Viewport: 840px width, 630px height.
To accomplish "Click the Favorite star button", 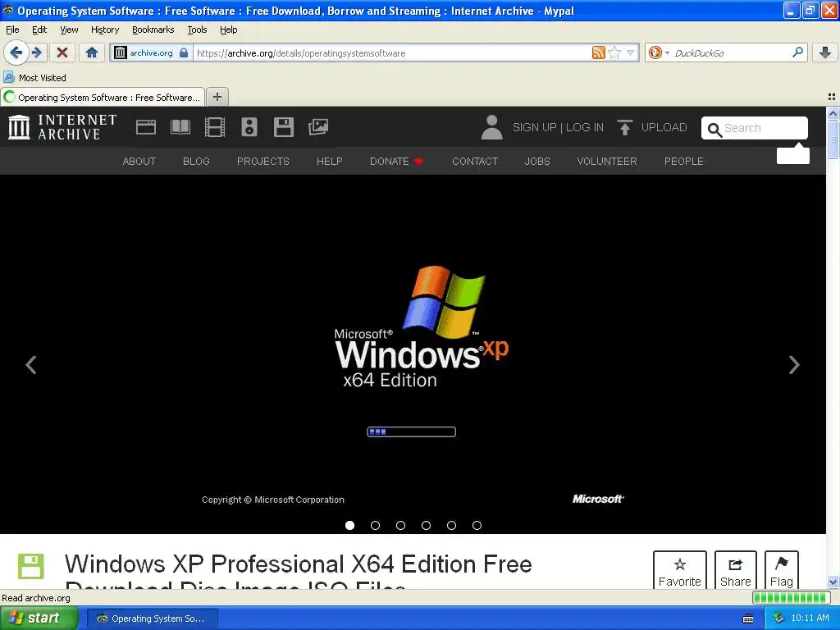I will point(680,570).
